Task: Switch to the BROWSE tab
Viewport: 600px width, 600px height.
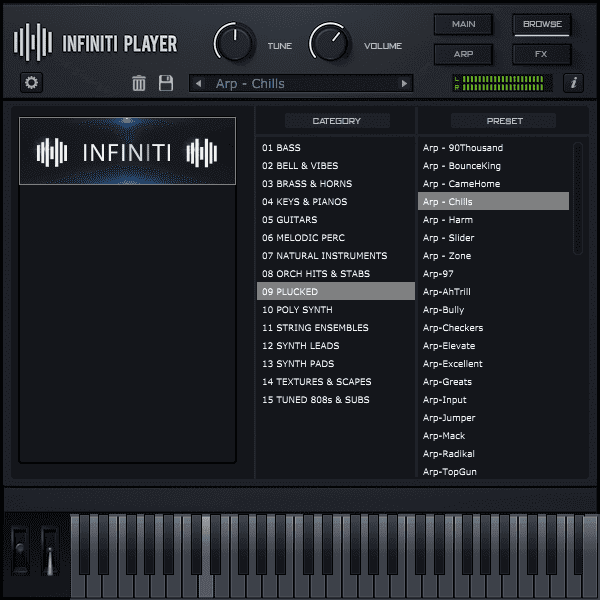Action: tap(542, 24)
